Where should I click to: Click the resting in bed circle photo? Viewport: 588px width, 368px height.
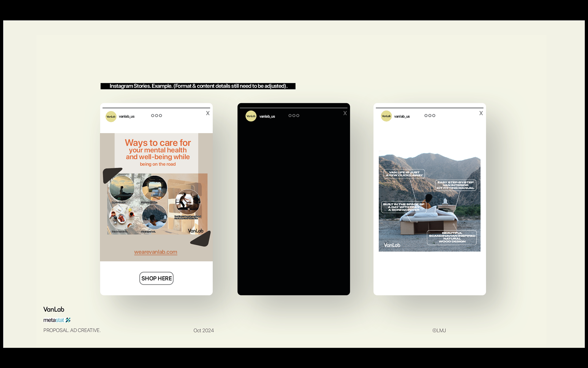click(x=155, y=217)
